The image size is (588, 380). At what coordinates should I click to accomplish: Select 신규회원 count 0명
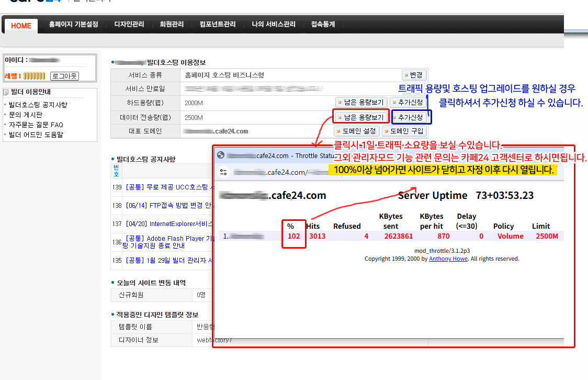coord(201,295)
